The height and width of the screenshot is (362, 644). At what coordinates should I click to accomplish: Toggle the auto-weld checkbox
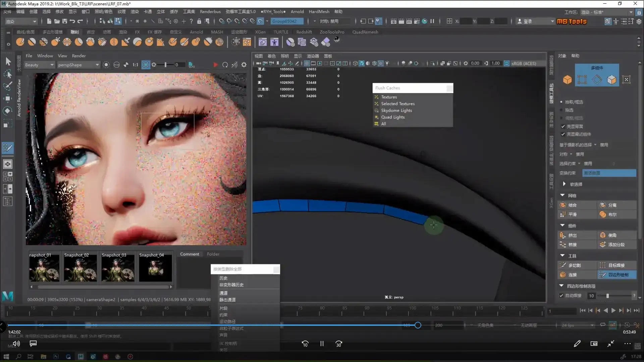coord(561,296)
